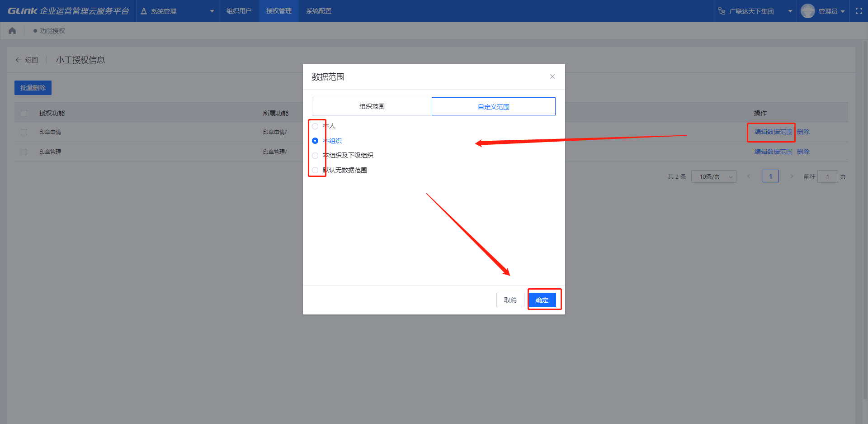Toggle fullscreen icon in top bar
The width and height of the screenshot is (868, 424).
click(859, 11)
